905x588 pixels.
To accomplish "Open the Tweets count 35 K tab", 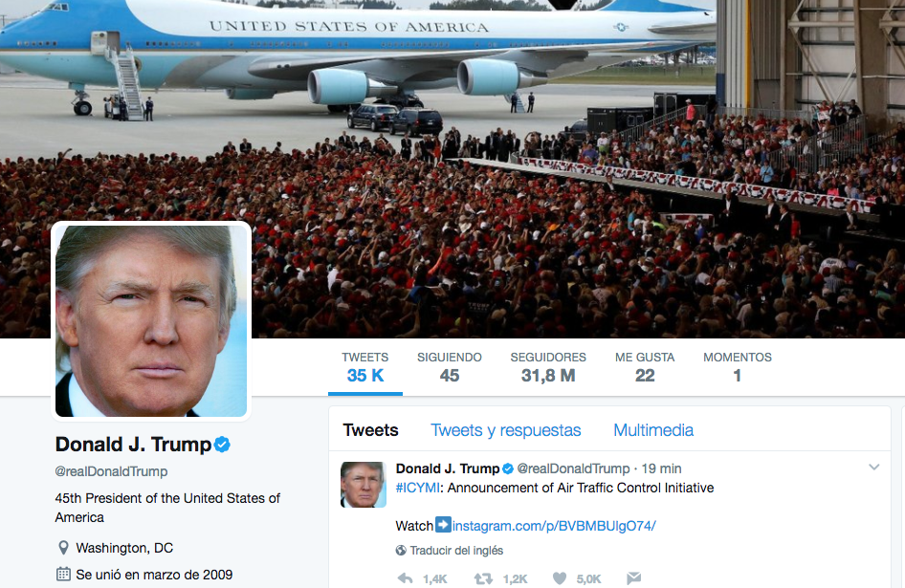I will (x=365, y=367).
